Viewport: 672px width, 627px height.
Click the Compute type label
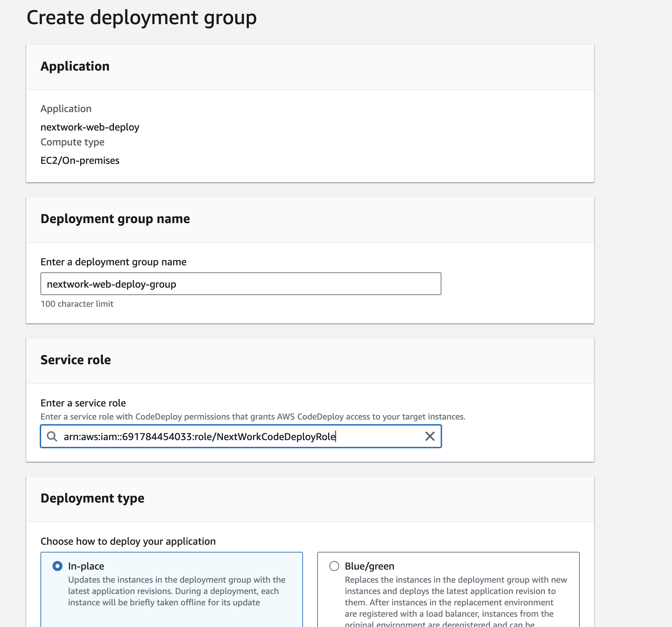tap(72, 142)
